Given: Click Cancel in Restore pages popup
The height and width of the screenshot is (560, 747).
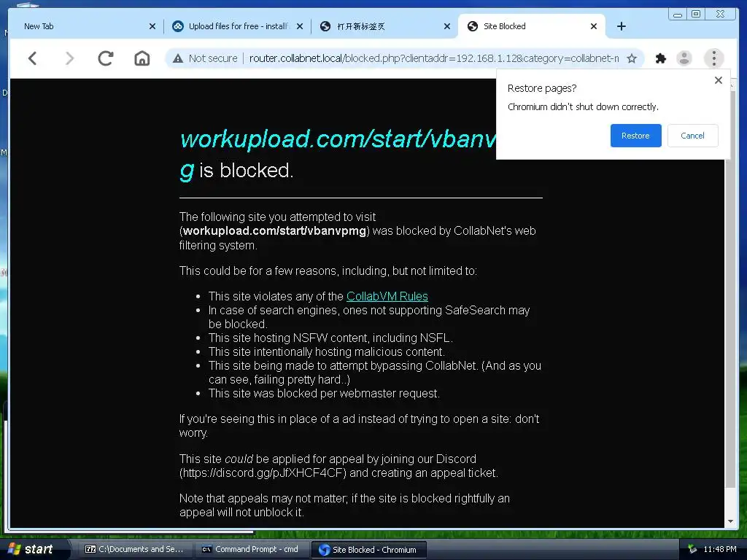Looking at the screenshot, I should click(692, 136).
